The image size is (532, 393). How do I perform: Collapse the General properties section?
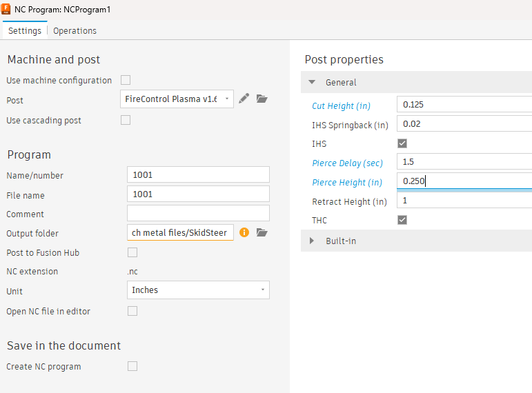coord(312,82)
